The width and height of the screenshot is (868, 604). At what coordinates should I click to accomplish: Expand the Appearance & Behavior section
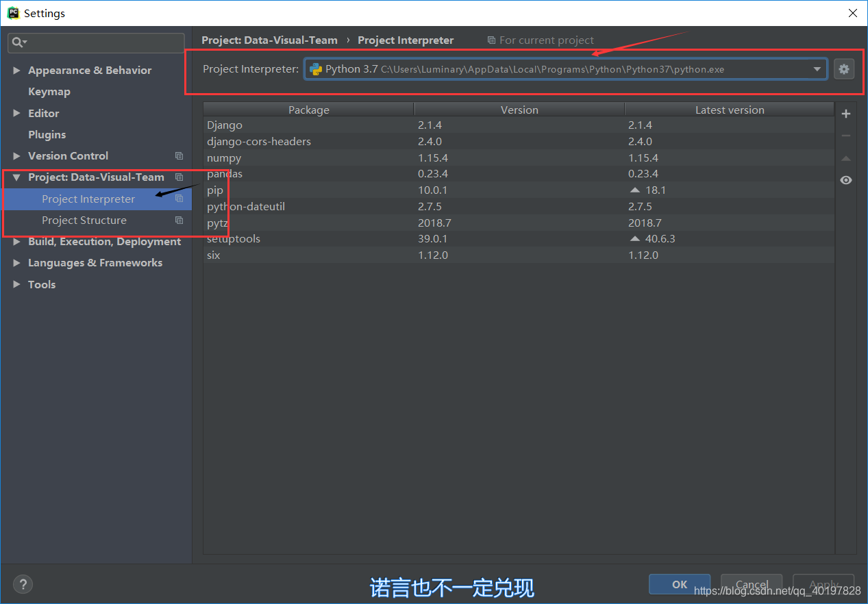click(16, 71)
